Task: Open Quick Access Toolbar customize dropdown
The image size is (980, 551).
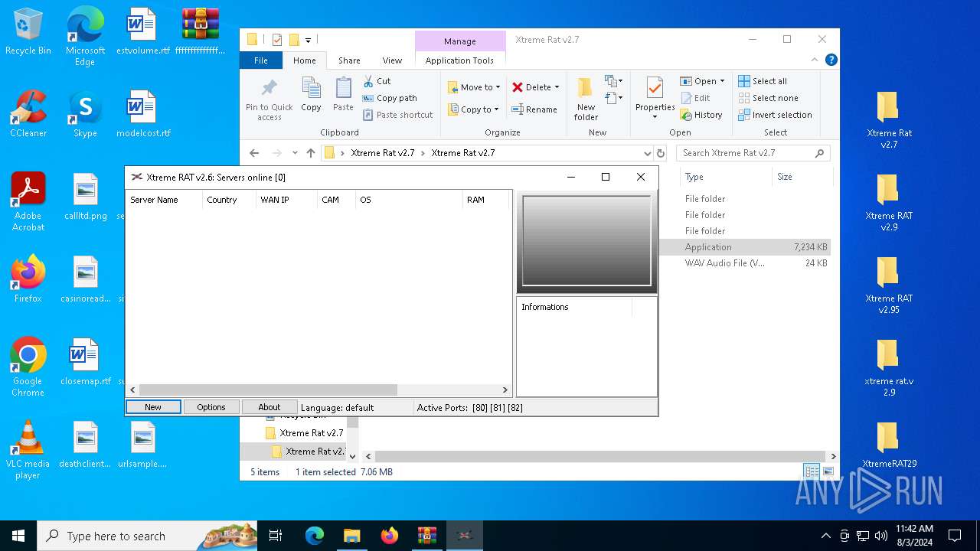Action: pos(309,40)
